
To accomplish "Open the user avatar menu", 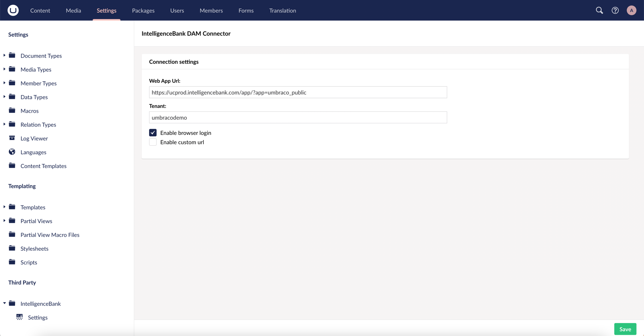I will point(631,10).
